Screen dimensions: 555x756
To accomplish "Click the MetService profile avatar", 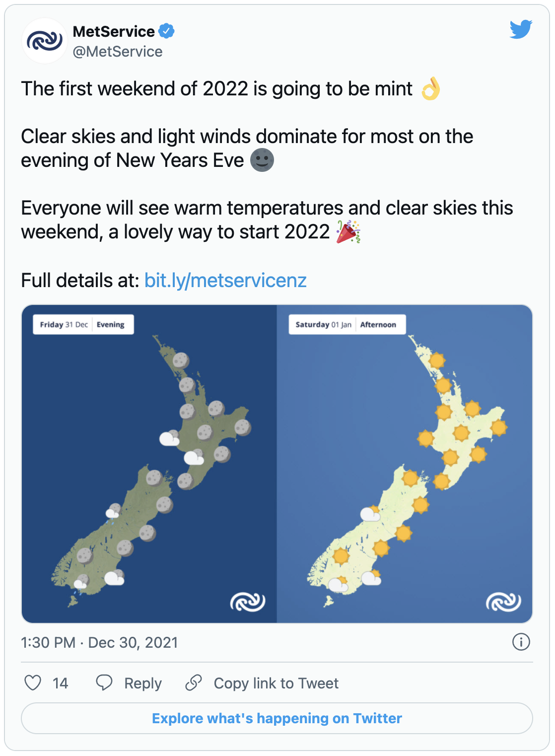I will click(x=45, y=41).
